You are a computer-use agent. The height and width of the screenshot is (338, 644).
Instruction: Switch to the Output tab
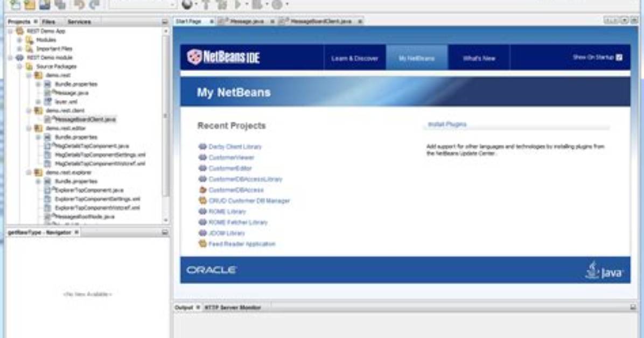click(184, 308)
